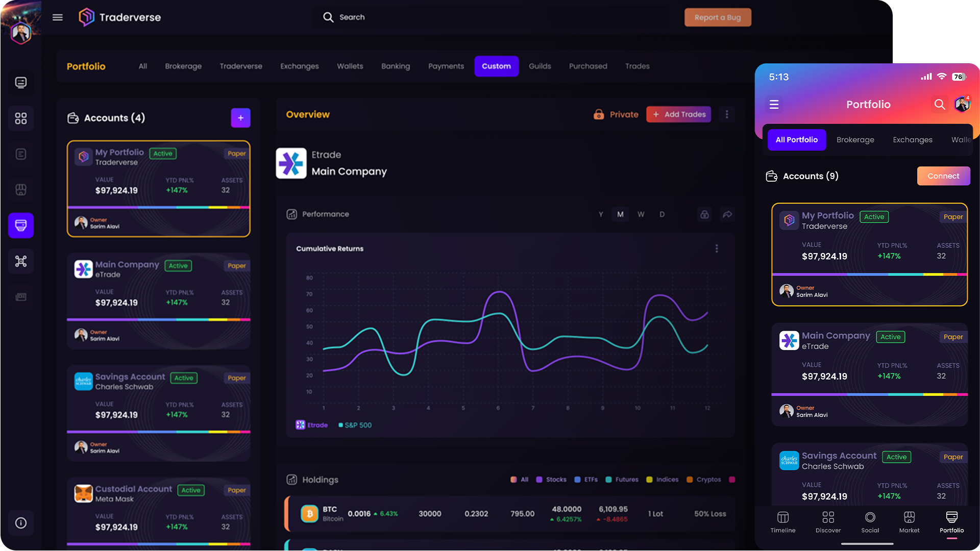The image size is (980, 551).
Task: Open the search magnifier on mobile Portfolio header
Action: point(939,104)
